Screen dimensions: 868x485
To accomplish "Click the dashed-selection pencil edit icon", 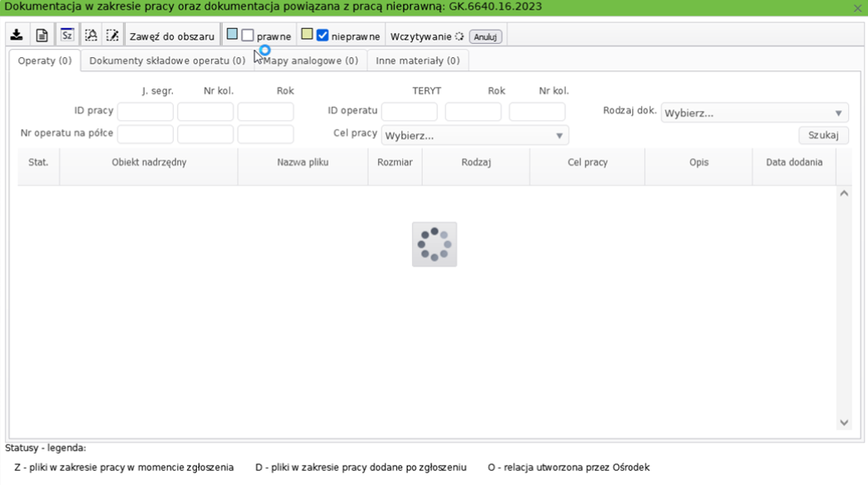I will pyautogui.click(x=113, y=36).
